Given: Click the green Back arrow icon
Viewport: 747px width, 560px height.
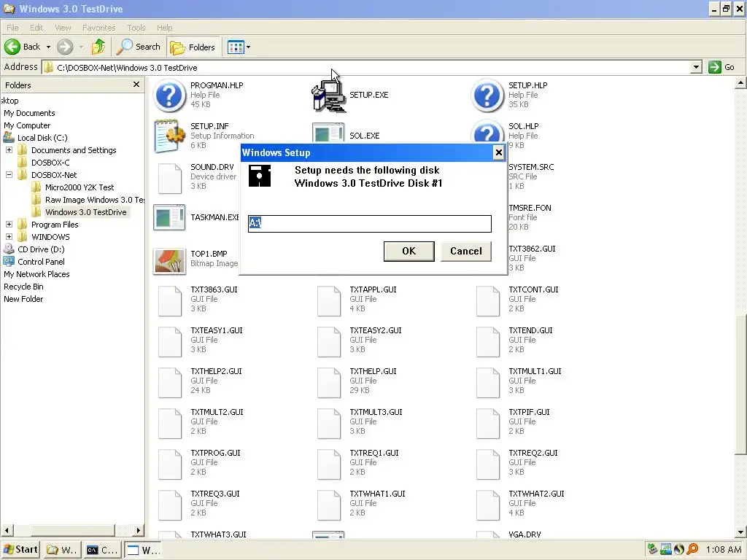Looking at the screenshot, I should click(x=12, y=47).
